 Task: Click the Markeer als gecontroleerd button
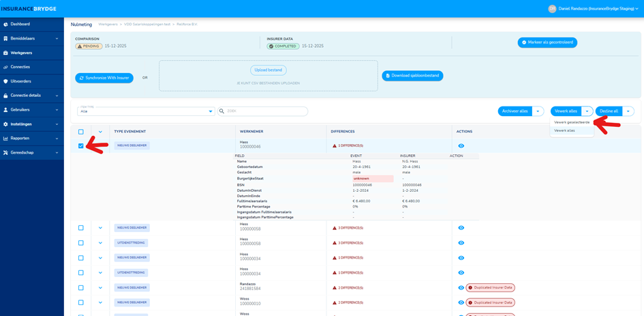[547, 42]
